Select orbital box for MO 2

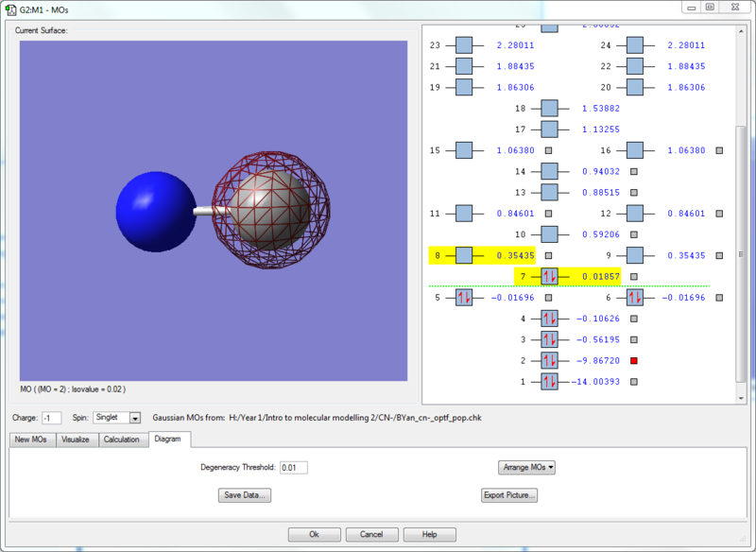point(549,360)
